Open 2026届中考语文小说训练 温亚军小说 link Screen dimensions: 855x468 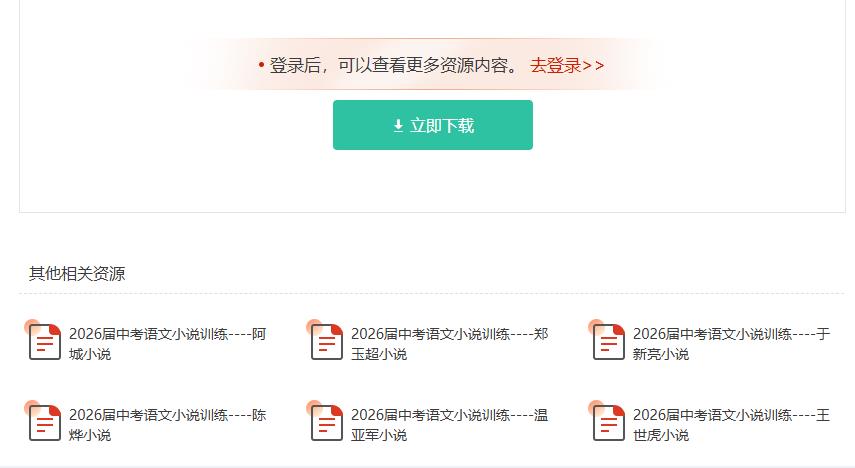pyautogui.click(x=449, y=424)
